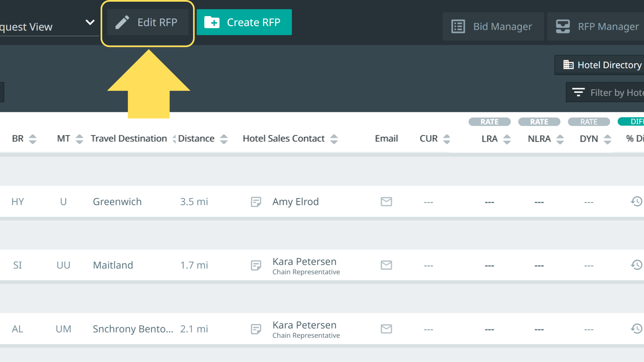Click the Edit RFP pencil button
This screenshot has width=644, height=362.
coord(148,22)
